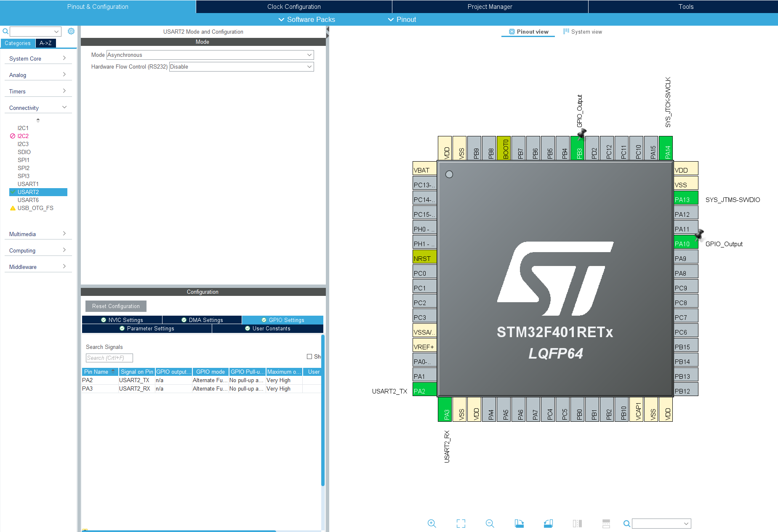Open the Parameter Settings tab
Image resolution: width=778 pixels, height=532 pixels.
pos(147,328)
